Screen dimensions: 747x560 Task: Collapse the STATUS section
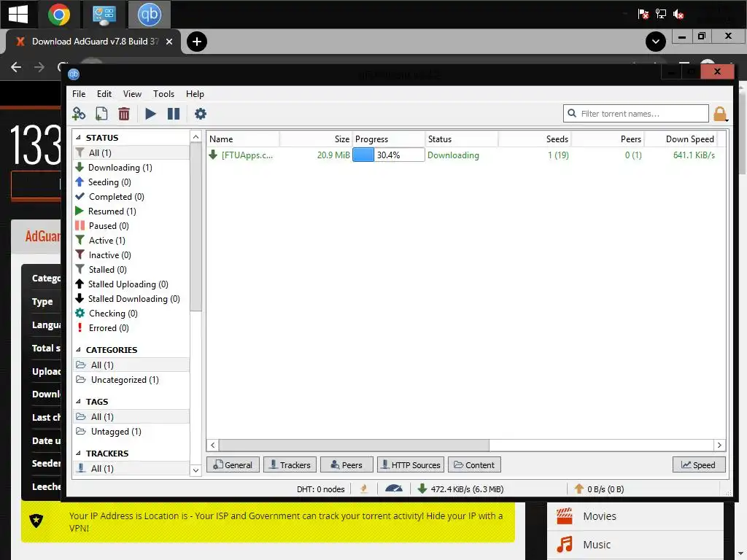tap(79, 138)
